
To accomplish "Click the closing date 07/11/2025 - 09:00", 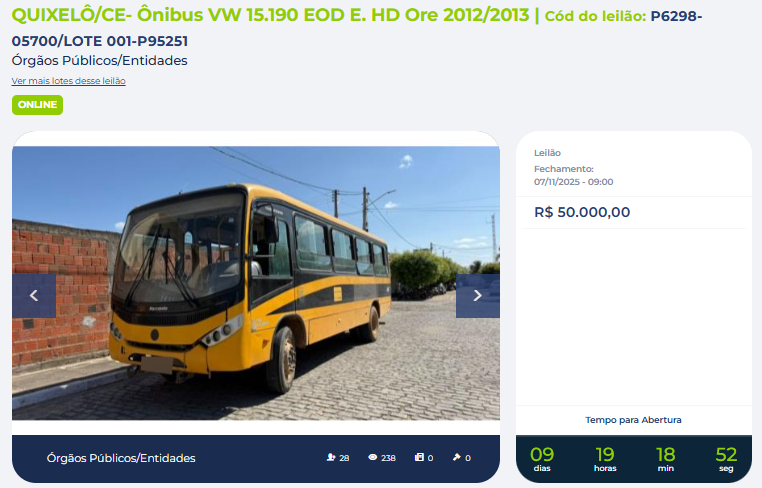I will [573, 182].
